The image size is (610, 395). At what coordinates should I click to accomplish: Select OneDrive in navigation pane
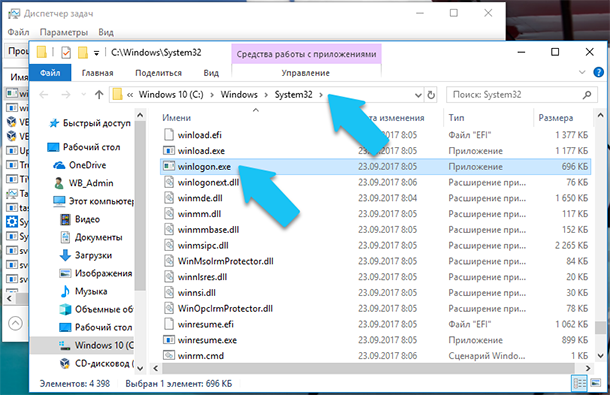coord(80,165)
